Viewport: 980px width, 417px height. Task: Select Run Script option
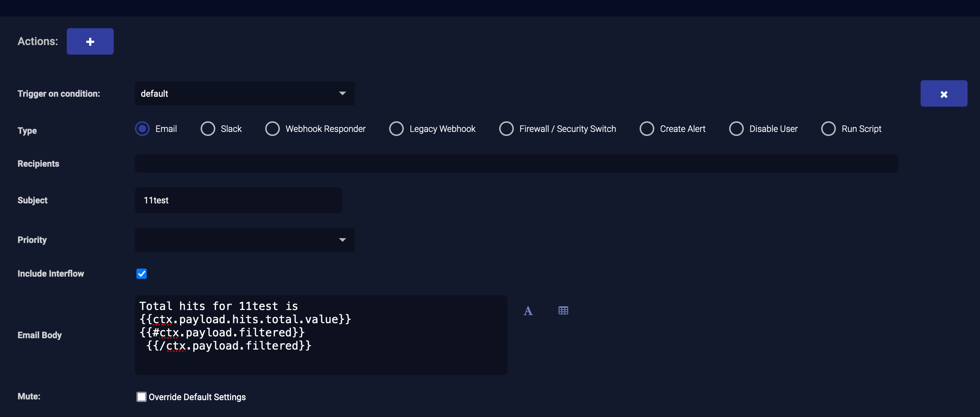(x=828, y=129)
